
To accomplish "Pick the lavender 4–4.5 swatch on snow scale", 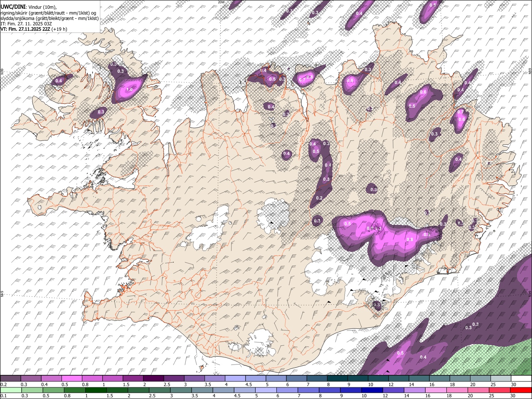I will pos(235,379).
